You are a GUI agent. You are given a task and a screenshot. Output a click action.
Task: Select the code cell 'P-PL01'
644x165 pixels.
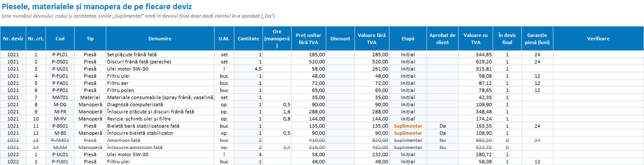click(60, 55)
